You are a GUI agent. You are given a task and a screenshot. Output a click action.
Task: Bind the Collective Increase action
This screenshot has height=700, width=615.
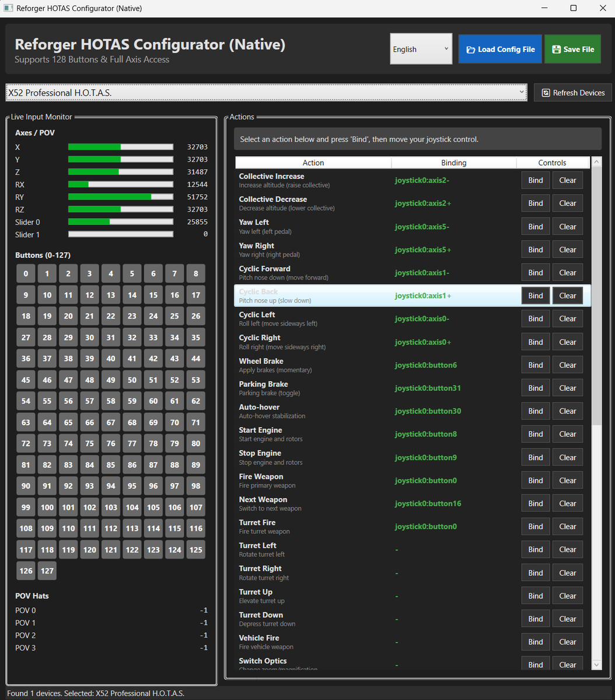click(536, 180)
